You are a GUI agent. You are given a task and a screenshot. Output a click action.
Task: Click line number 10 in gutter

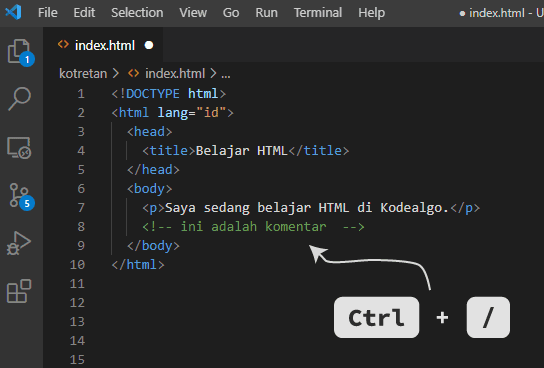77,265
